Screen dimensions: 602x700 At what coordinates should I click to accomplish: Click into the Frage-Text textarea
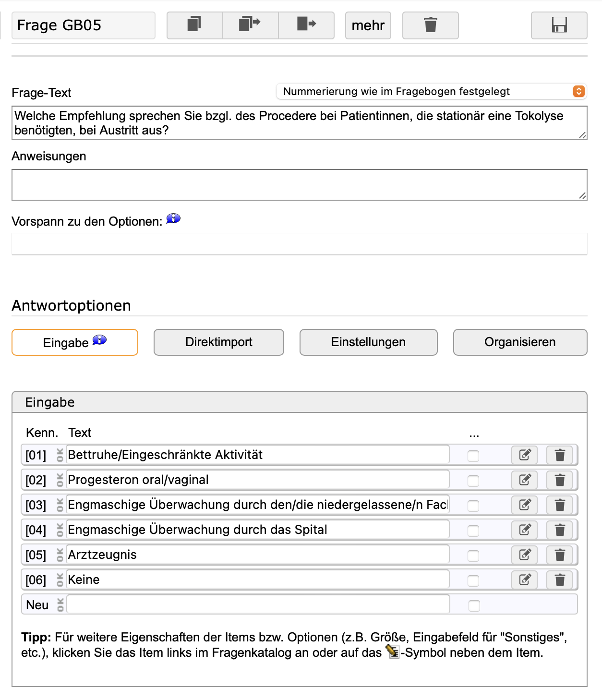(300, 123)
